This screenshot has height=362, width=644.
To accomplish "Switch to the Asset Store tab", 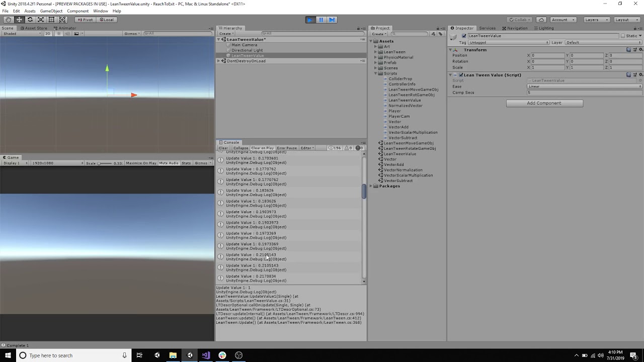I will pos(33,28).
